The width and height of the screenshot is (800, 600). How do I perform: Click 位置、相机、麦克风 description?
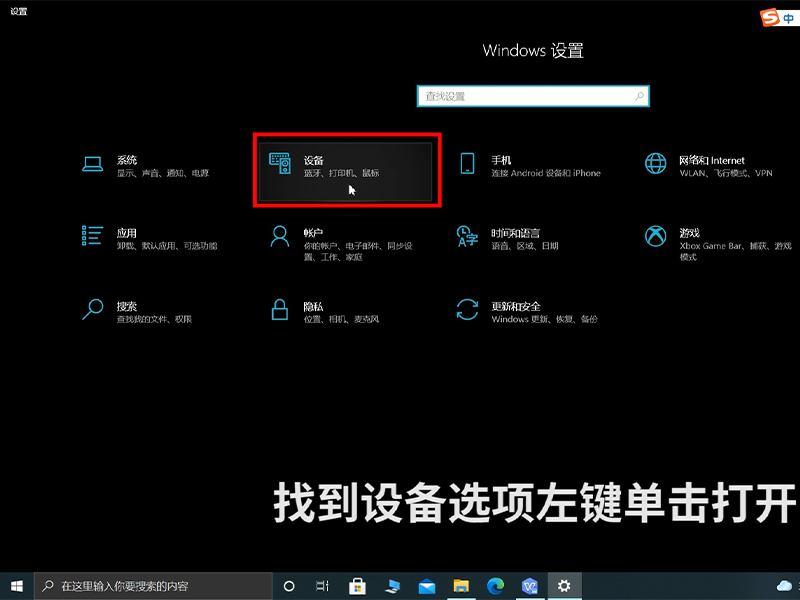click(341, 319)
